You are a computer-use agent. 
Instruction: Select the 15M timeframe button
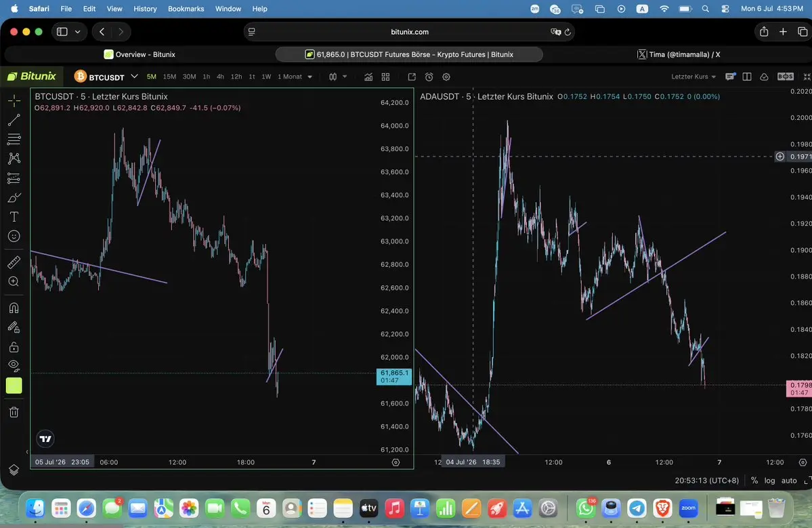169,77
